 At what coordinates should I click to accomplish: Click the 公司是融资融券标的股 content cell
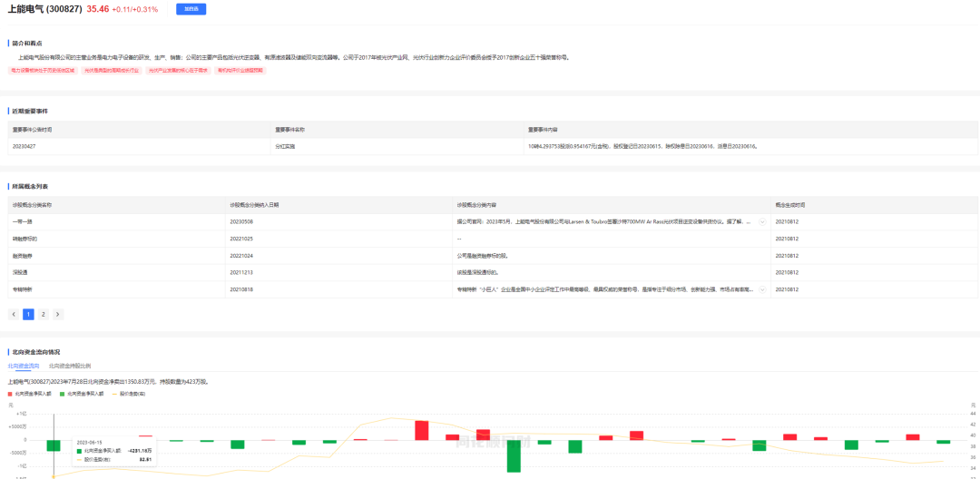(x=612, y=256)
